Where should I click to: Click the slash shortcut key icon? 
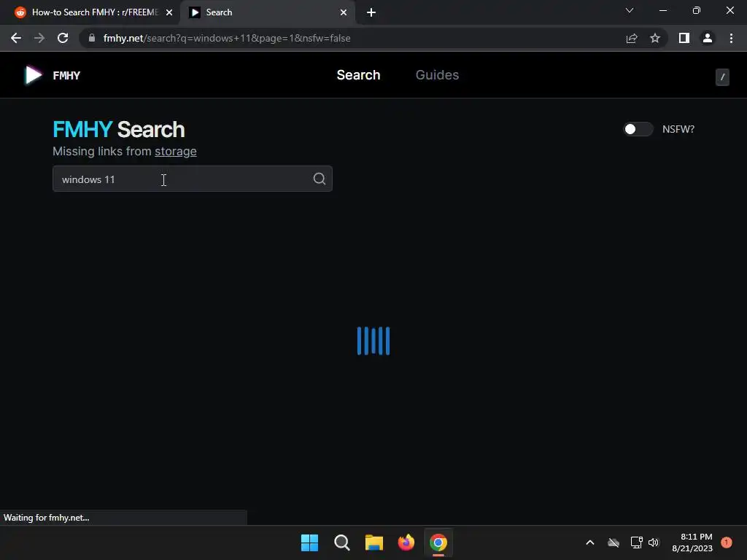(722, 77)
